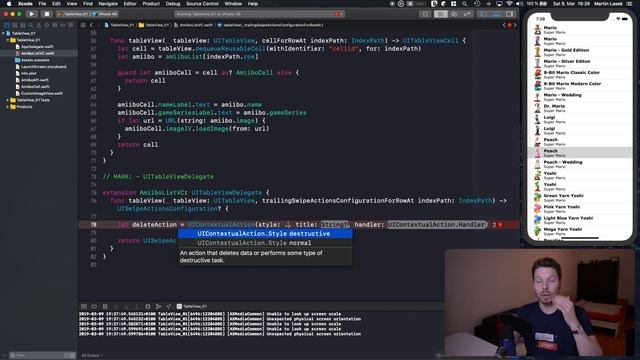Image resolution: width=640 pixels, height=360 pixels.
Task: Open the File menu
Action: [x=42, y=4]
